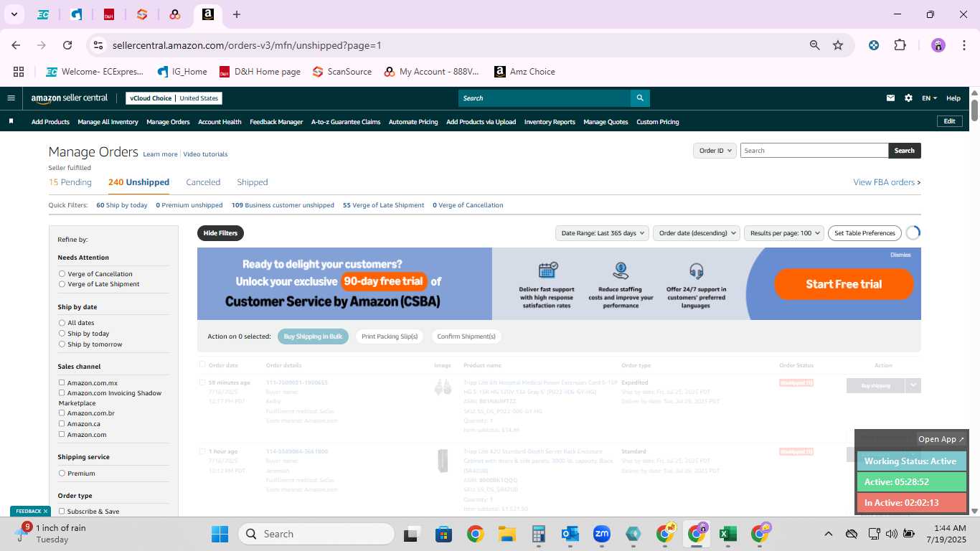Screen dimensions: 980x551
Task: Open the Chrome profile avatar
Action: pos(938,45)
